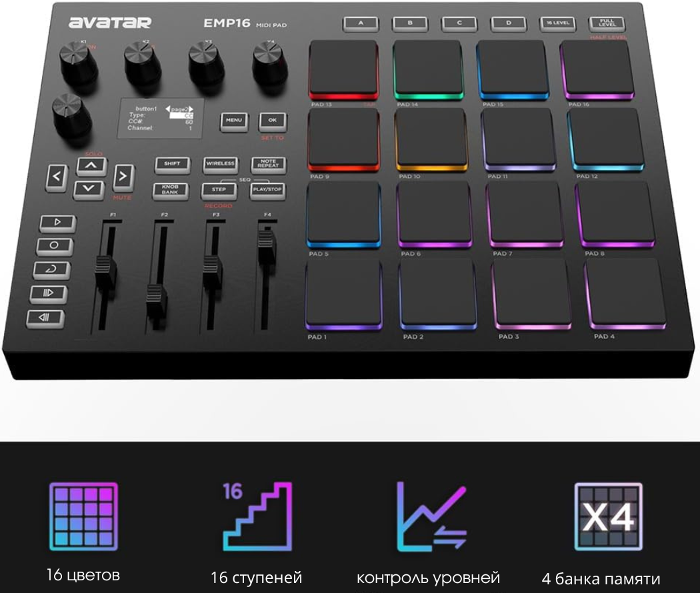Viewport: 700px width, 593px height.
Task: Tap PAD 16
Action: click(597, 70)
